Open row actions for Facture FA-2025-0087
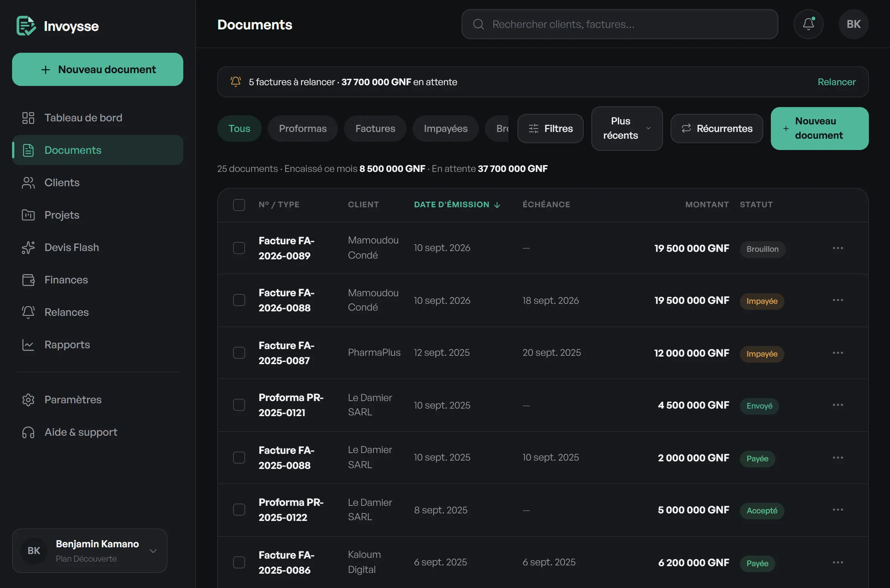This screenshot has height=588, width=890. pyautogui.click(x=838, y=353)
